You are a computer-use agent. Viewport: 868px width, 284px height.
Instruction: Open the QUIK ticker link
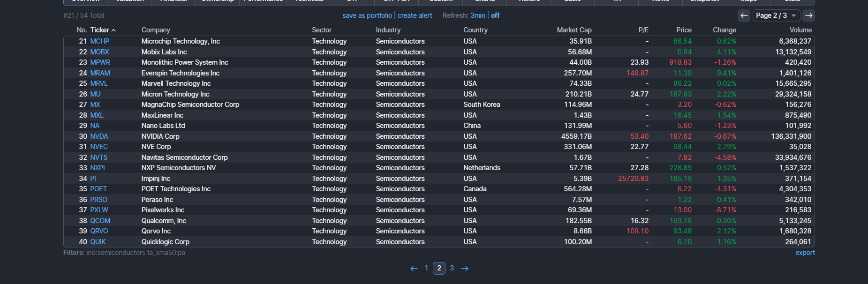coord(98,242)
